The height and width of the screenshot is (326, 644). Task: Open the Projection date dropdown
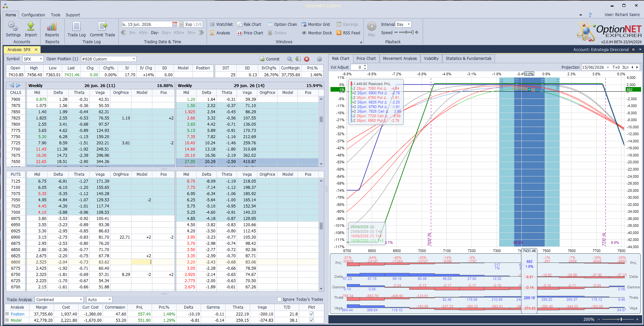pyautogui.click(x=608, y=67)
